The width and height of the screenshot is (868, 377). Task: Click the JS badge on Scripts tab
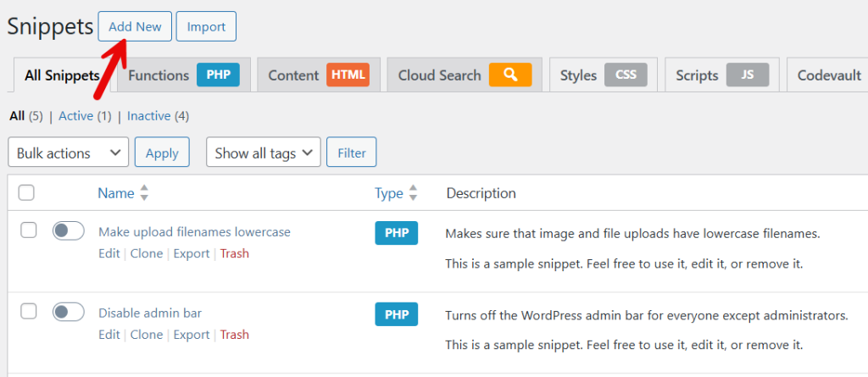[748, 75]
